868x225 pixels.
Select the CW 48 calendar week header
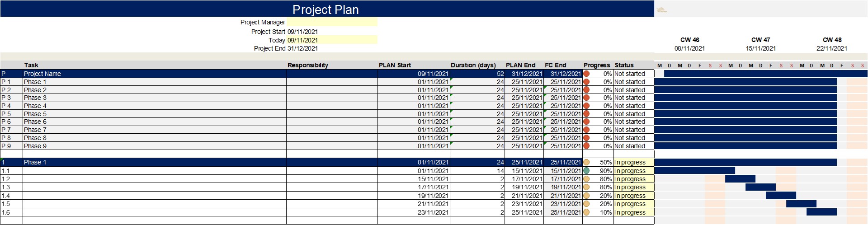pyautogui.click(x=832, y=40)
